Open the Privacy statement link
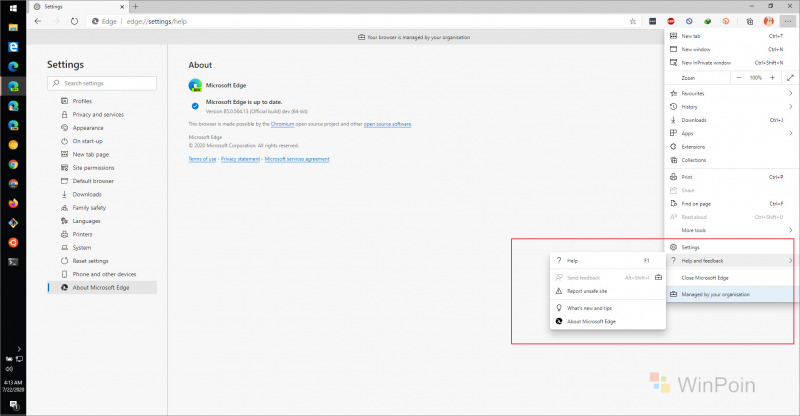The width and height of the screenshot is (800, 416). [x=240, y=159]
